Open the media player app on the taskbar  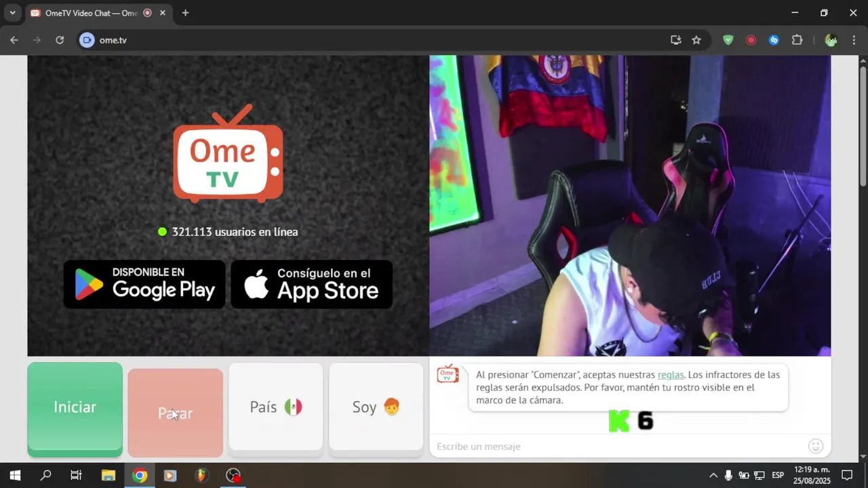pyautogui.click(x=170, y=475)
